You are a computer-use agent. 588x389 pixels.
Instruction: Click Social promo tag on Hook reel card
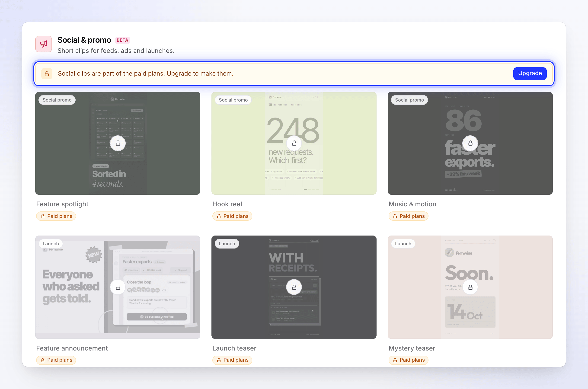tap(233, 100)
